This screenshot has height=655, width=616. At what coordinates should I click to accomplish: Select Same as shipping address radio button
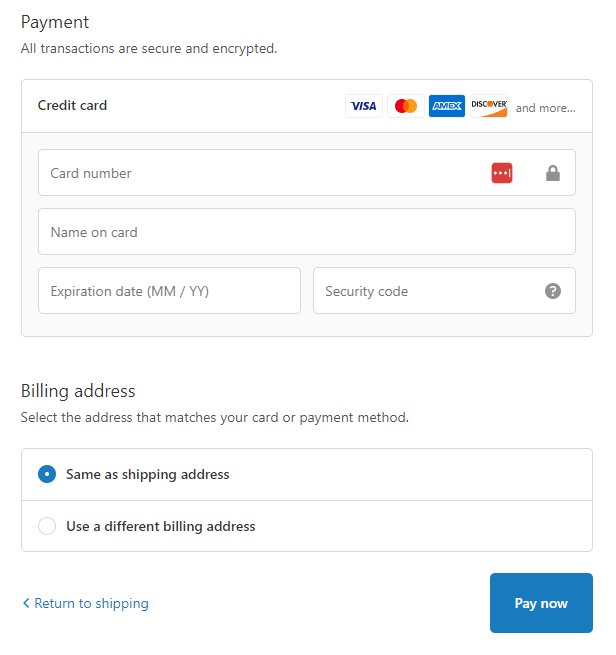point(47,474)
